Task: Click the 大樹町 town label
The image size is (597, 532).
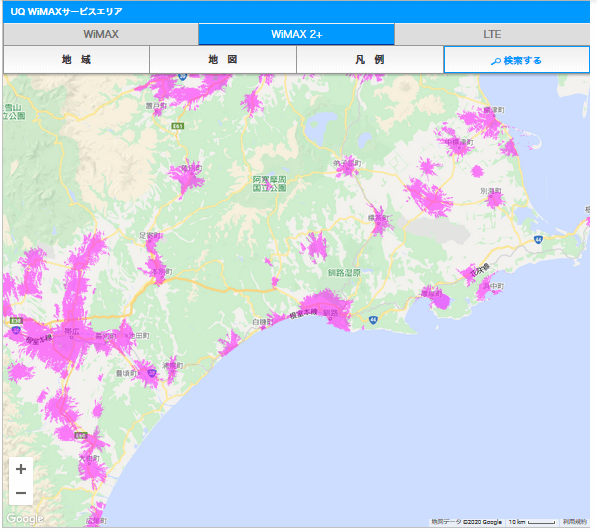Action: tap(89, 458)
